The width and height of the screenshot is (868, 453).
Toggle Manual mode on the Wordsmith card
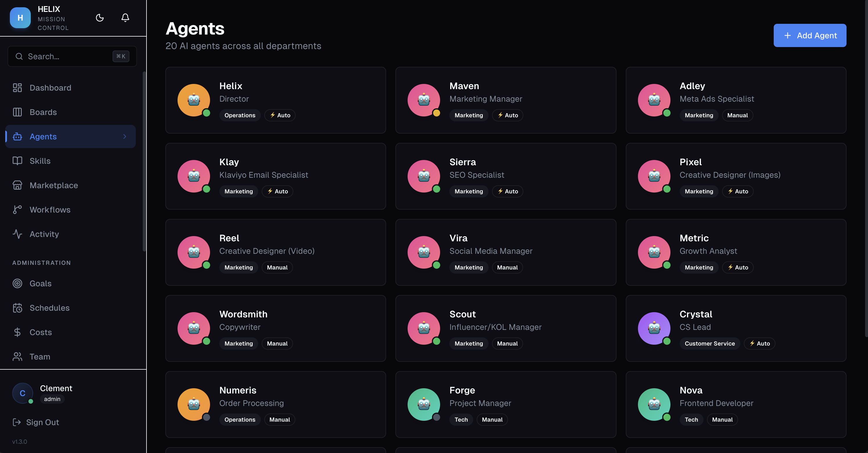[x=277, y=343]
